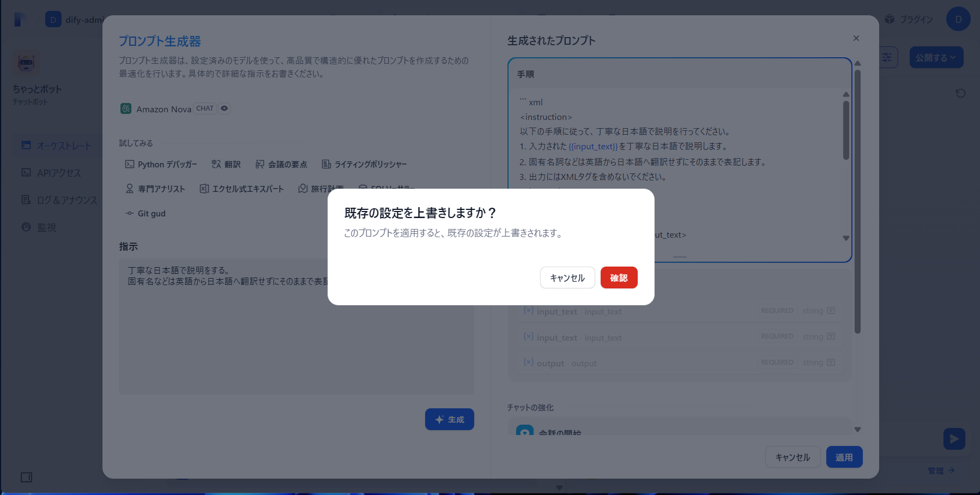Collapse the sidebar with bottom-left panel icon
This screenshot has width=980, height=495.
pyautogui.click(x=26, y=477)
